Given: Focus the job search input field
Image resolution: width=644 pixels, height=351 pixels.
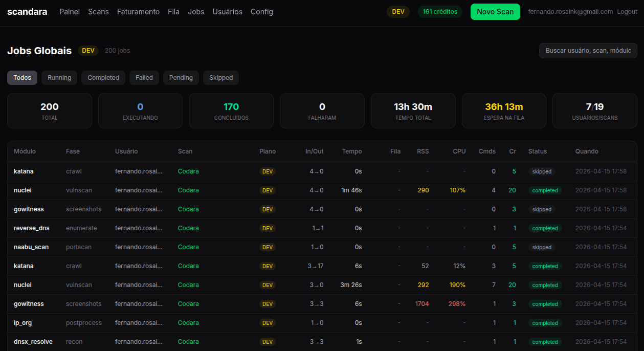Looking at the screenshot, I should (588, 51).
